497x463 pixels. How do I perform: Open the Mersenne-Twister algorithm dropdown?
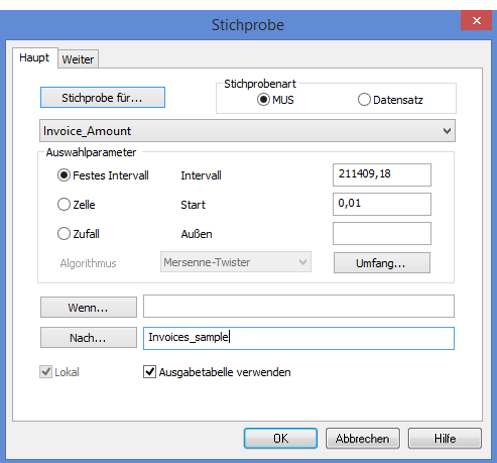coord(236,262)
